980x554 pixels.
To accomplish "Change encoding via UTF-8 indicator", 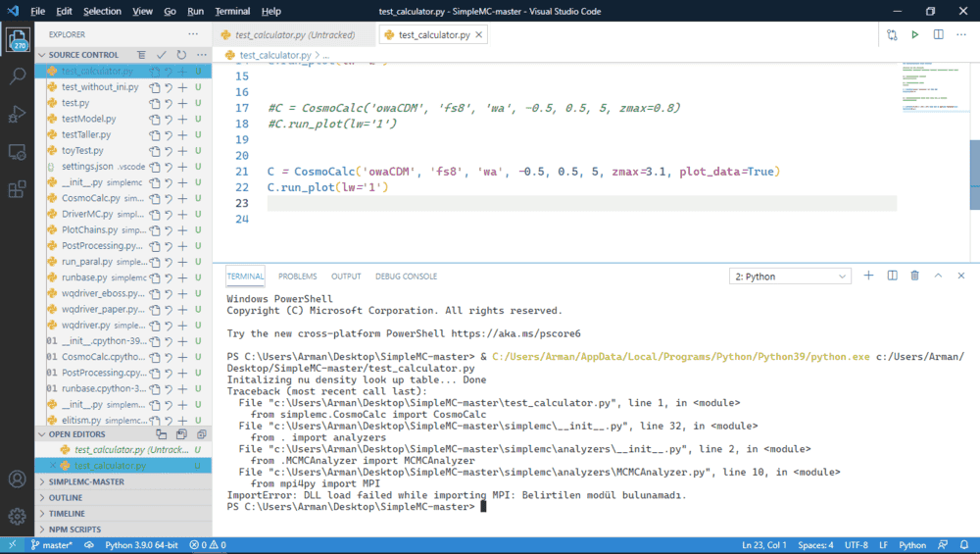I will pyautogui.click(x=857, y=545).
